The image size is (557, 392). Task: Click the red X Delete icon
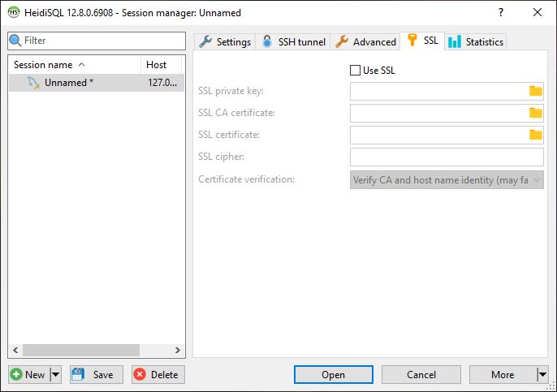pyautogui.click(x=140, y=375)
